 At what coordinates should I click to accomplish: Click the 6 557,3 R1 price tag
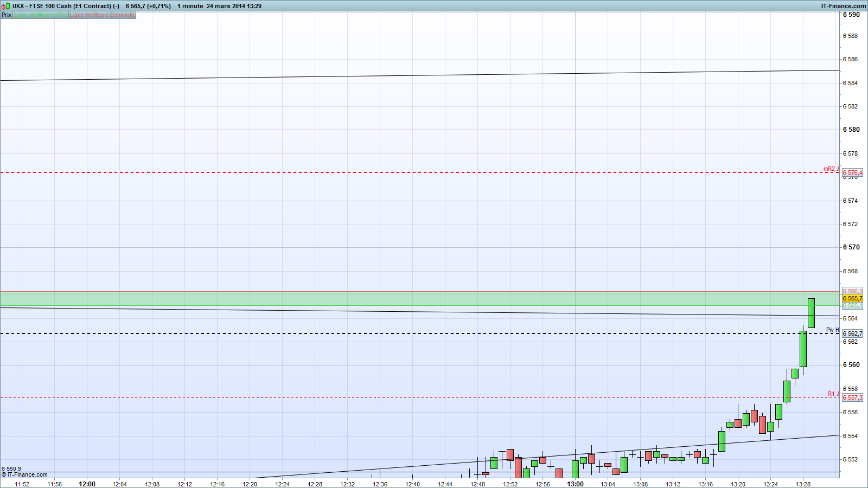click(x=852, y=397)
